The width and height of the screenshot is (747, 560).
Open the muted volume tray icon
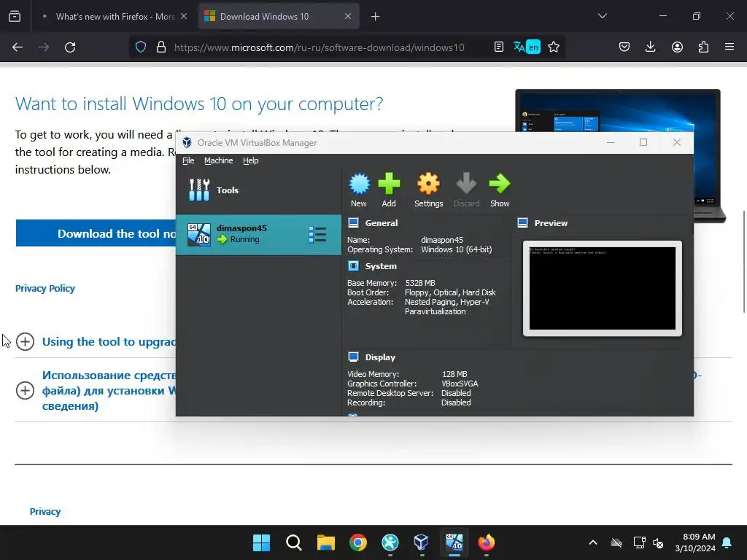coord(658,542)
